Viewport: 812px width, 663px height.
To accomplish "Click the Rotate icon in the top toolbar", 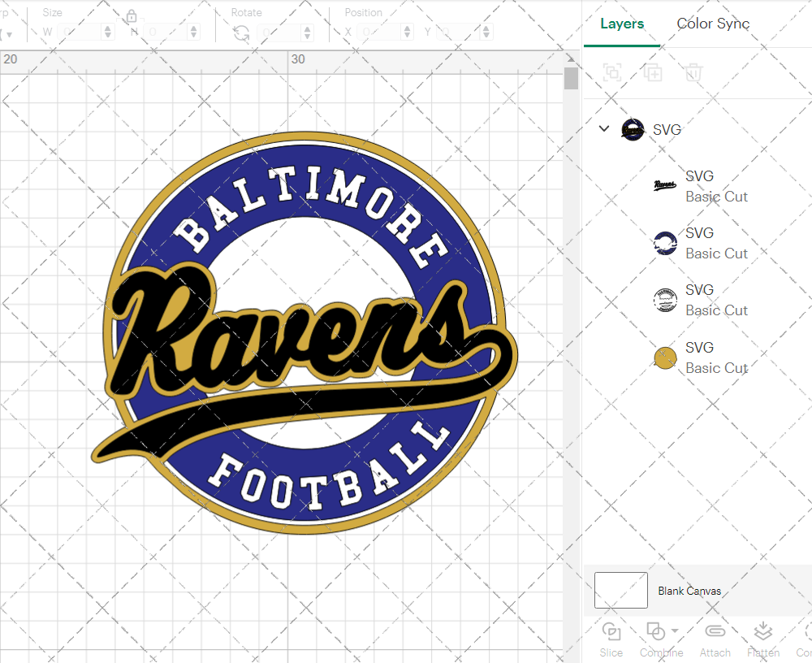I will 240,31.
